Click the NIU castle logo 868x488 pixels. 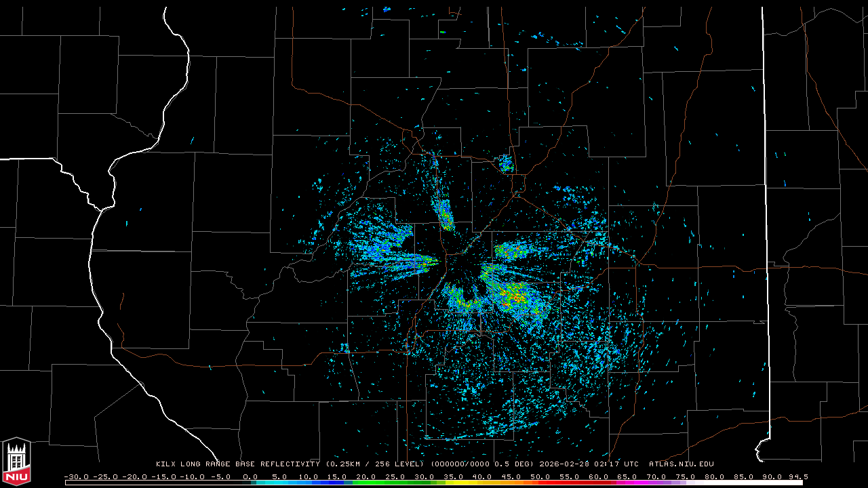(x=16, y=462)
